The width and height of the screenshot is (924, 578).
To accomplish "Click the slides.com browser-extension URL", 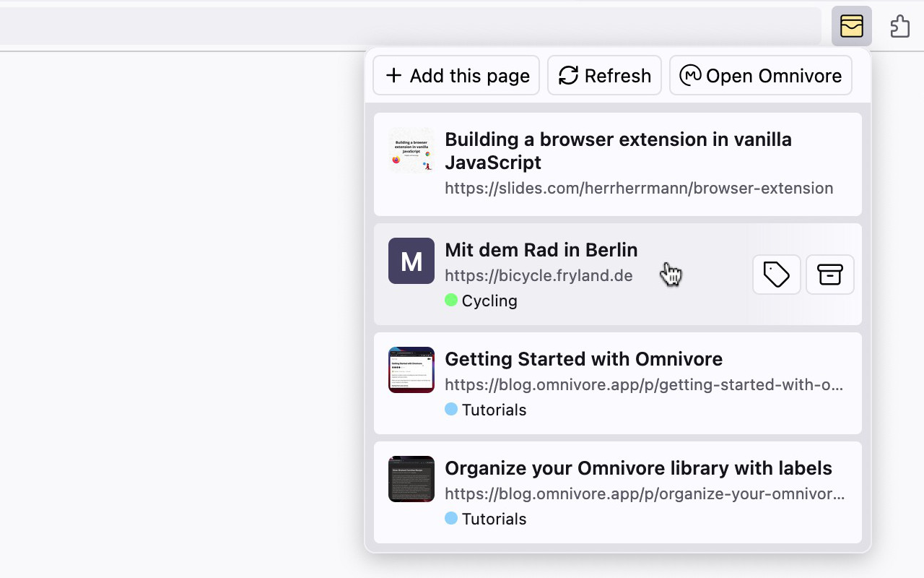I will (638, 189).
